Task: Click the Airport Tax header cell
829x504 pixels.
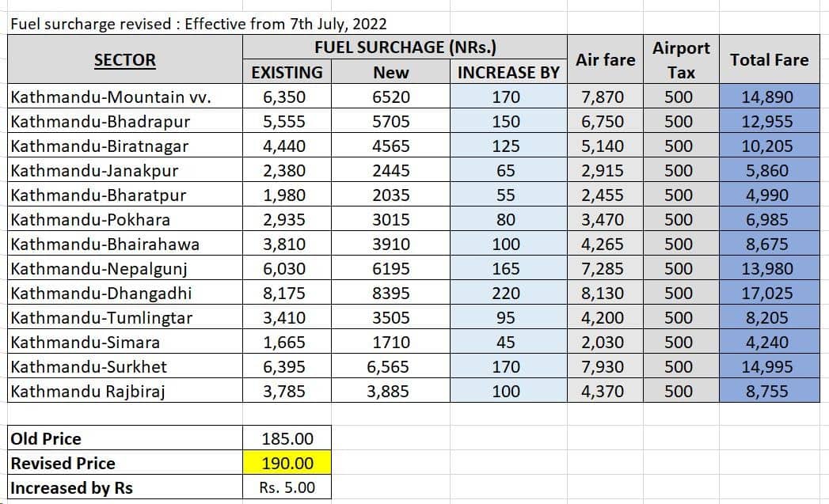Action: [x=681, y=59]
